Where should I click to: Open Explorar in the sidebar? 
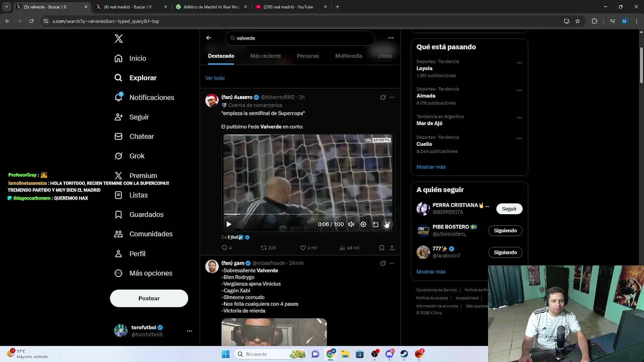click(135, 78)
